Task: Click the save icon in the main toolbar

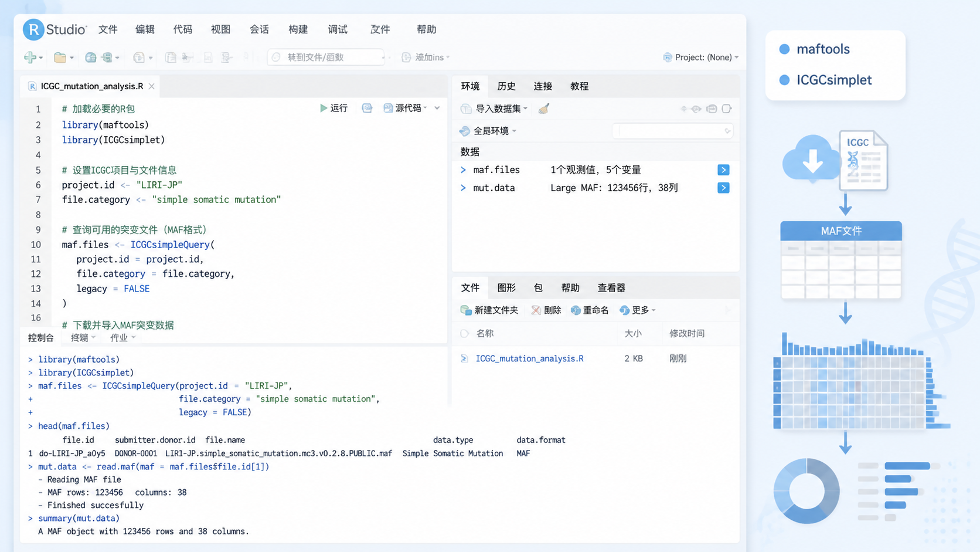Action: click(90, 57)
